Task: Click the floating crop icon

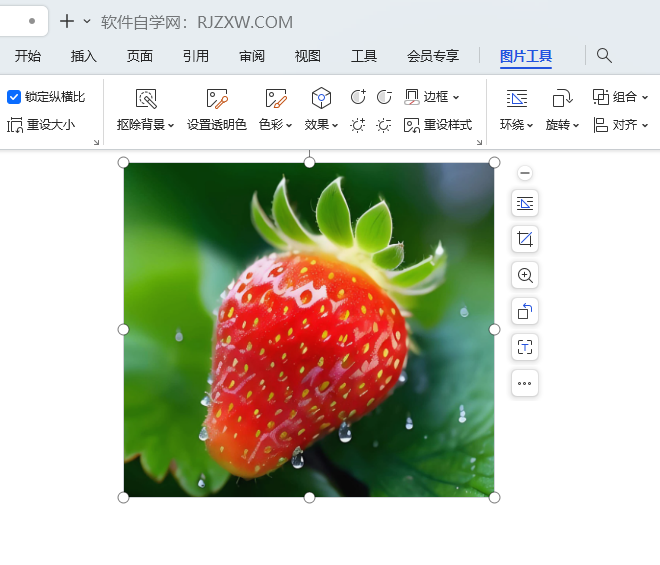Action: [x=525, y=239]
